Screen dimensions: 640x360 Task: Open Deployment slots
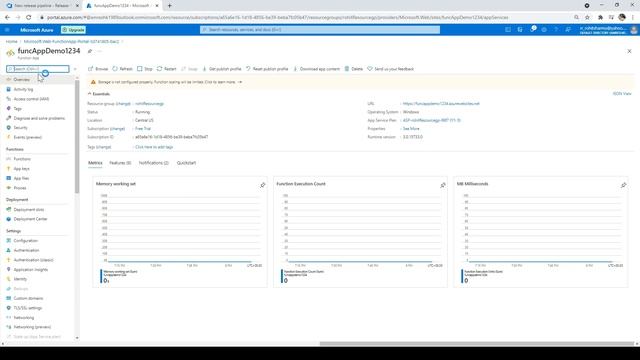point(29,210)
